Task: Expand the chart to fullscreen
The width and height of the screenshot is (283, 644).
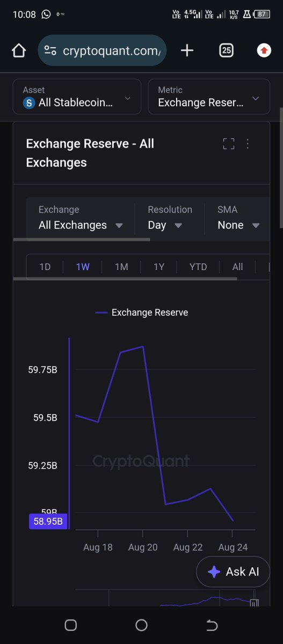Action: pyautogui.click(x=229, y=143)
